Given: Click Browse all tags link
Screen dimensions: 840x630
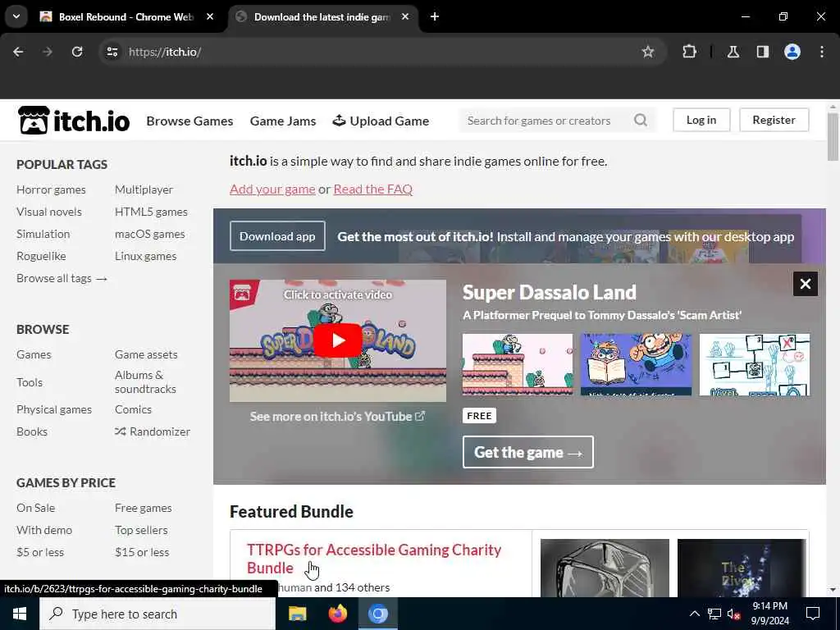Looking at the screenshot, I should click(x=62, y=279).
